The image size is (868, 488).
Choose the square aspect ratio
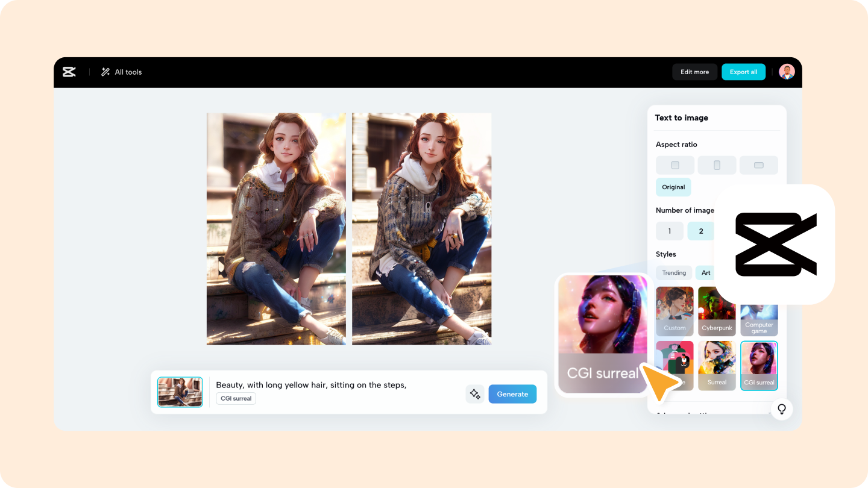[675, 165]
